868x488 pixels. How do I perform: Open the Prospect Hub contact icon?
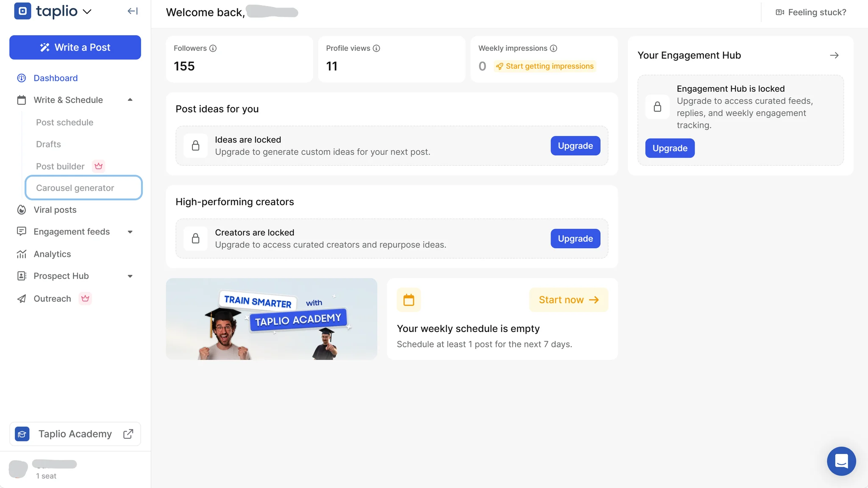tap(22, 276)
